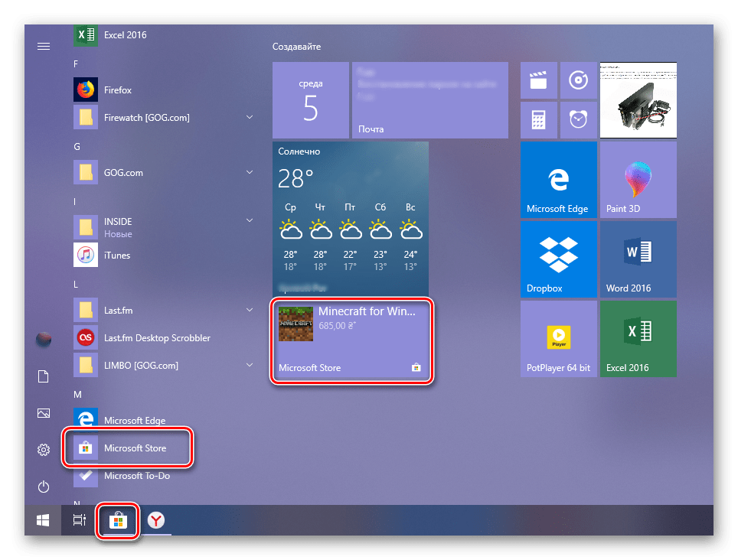738x560 pixels.
Task: Expand the Last.fm folder chevron
Action: coord(250,310)
